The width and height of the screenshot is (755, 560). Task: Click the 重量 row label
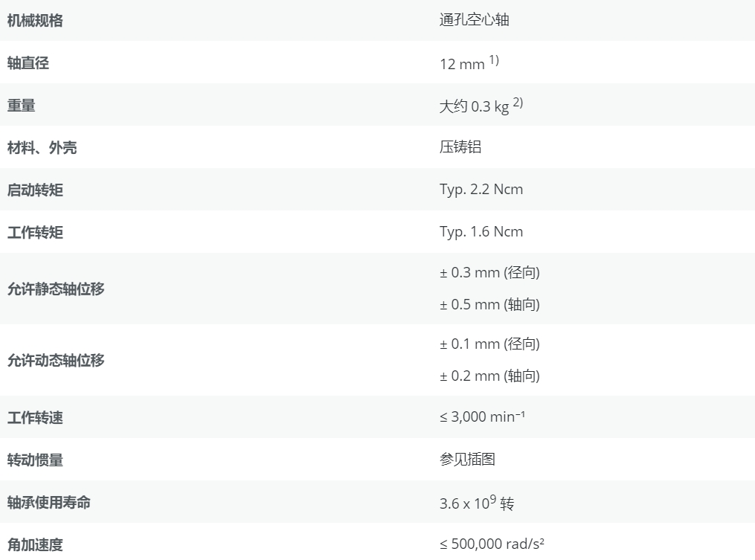[22, 106]
